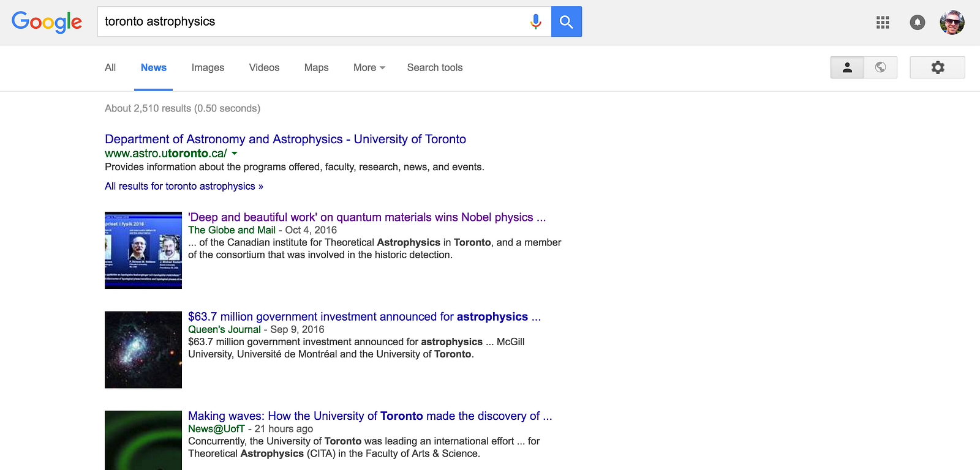Switch to the Images tab
Viewport: 980px width, 470px height.
[x=208, y=67]
